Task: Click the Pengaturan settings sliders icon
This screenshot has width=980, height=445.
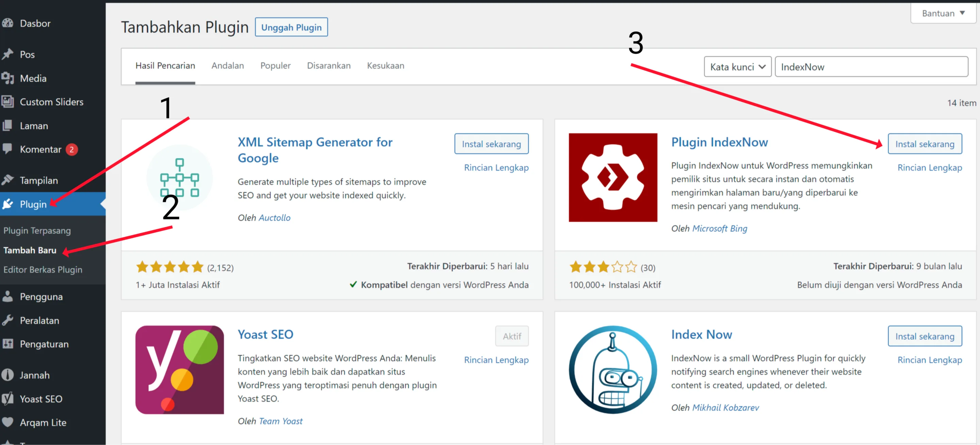Action: pos(7,344)
